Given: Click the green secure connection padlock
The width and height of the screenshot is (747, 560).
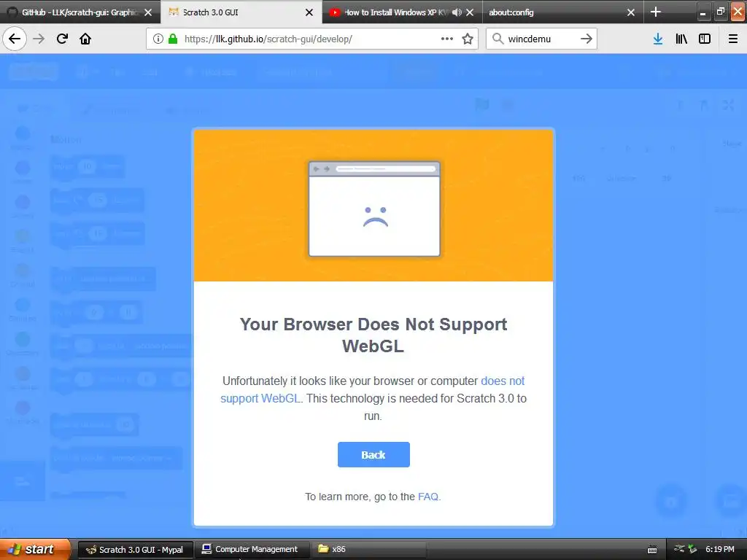Looking at the screenshot, I should tap(173, 39).
